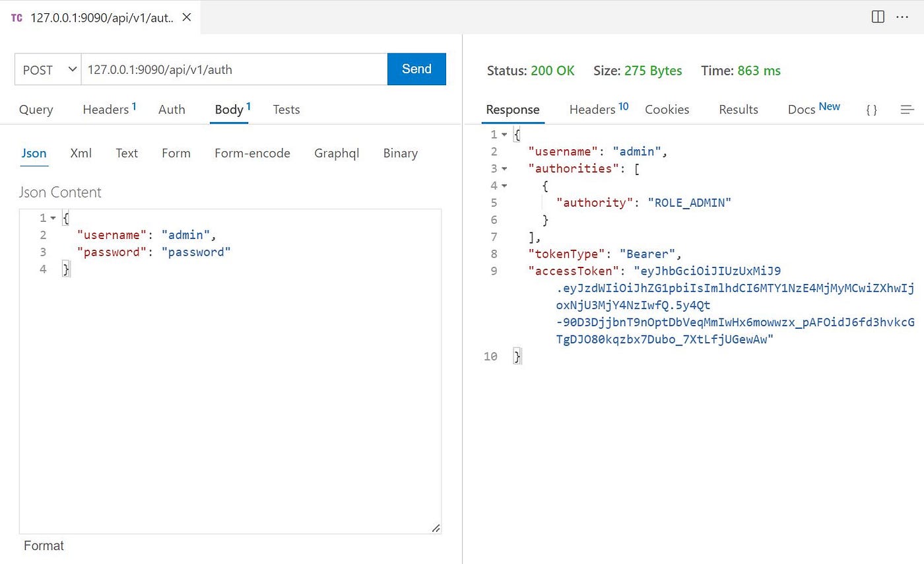Click the "admin" value in the response

point(636,151)
